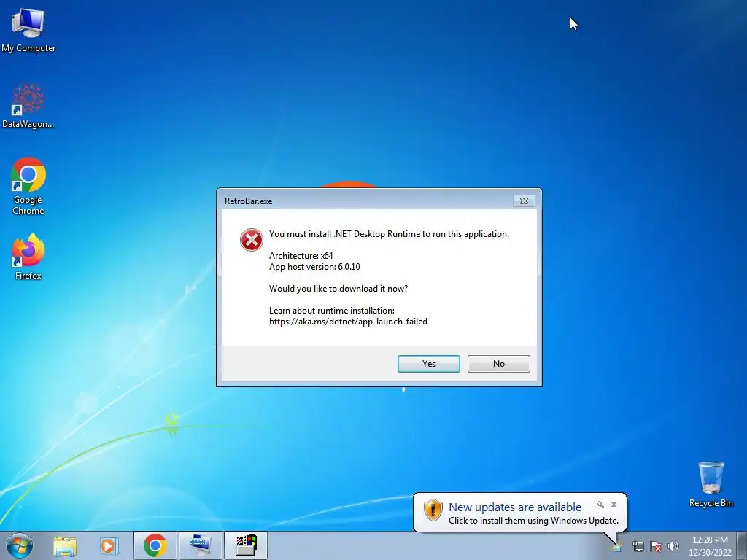Open the volume speaker tray icon

click(x=673, y=547)
